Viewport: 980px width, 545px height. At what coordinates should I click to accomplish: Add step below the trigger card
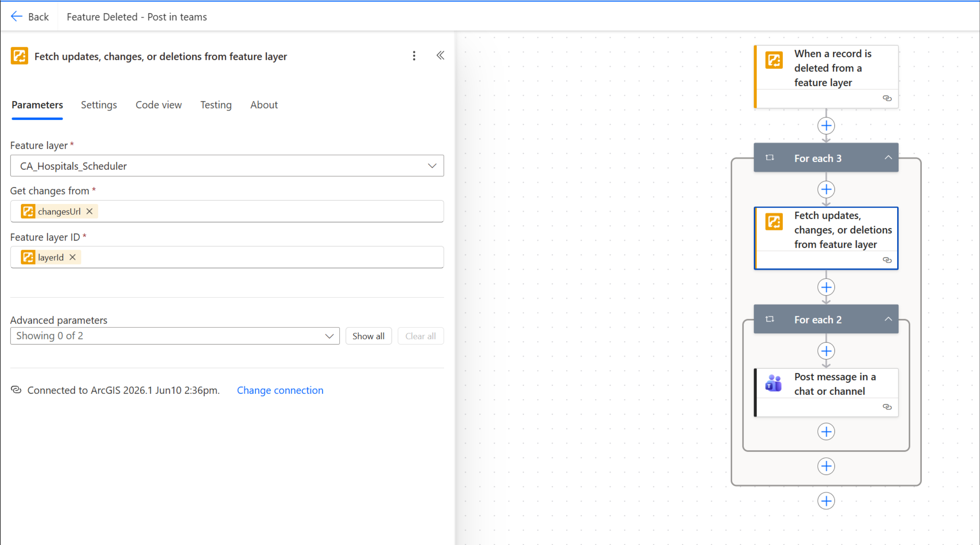pos(826,126)
